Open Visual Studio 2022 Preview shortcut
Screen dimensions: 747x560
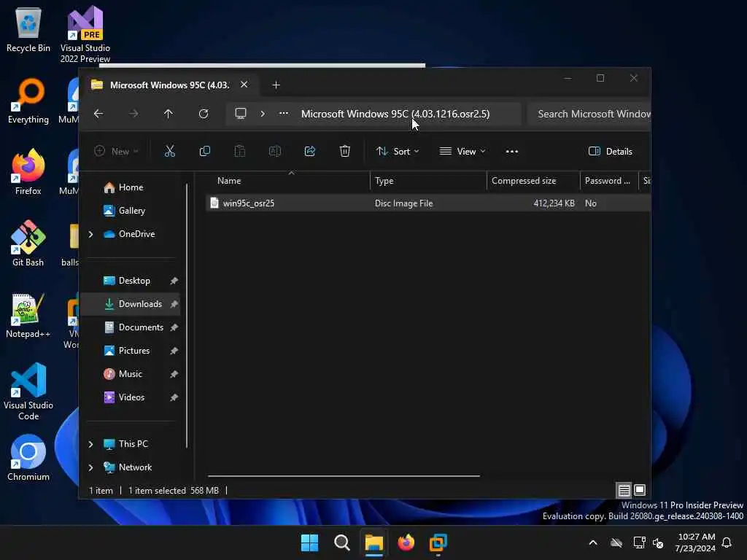(85, 34)
